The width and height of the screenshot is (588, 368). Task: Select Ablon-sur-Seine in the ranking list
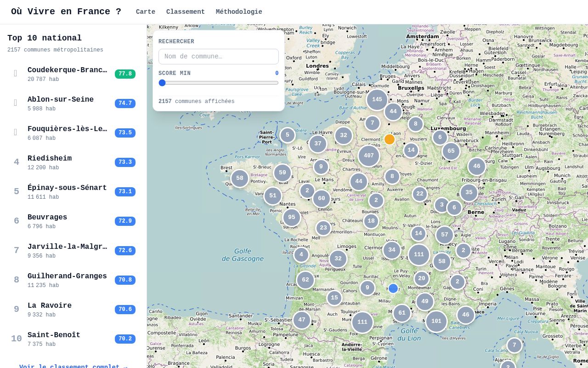(73, 103)
